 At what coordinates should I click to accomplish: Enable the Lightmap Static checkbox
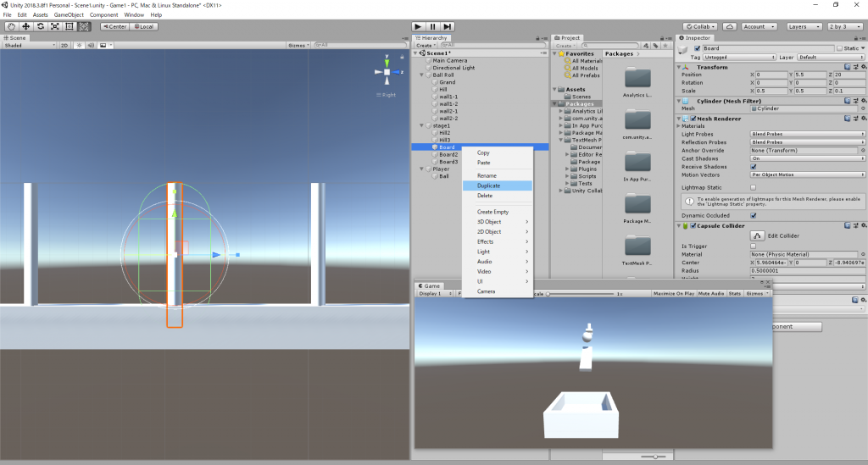pos(753,187)
